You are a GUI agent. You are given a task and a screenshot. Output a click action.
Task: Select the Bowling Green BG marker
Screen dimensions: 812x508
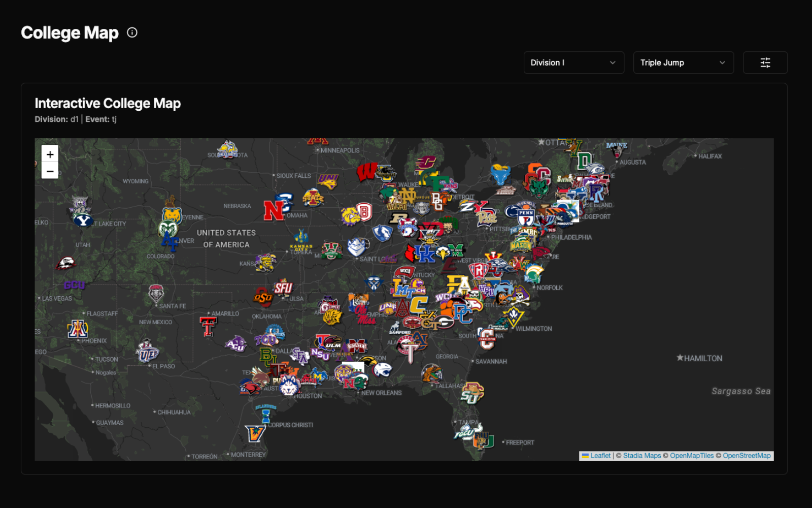click(437, 201)
